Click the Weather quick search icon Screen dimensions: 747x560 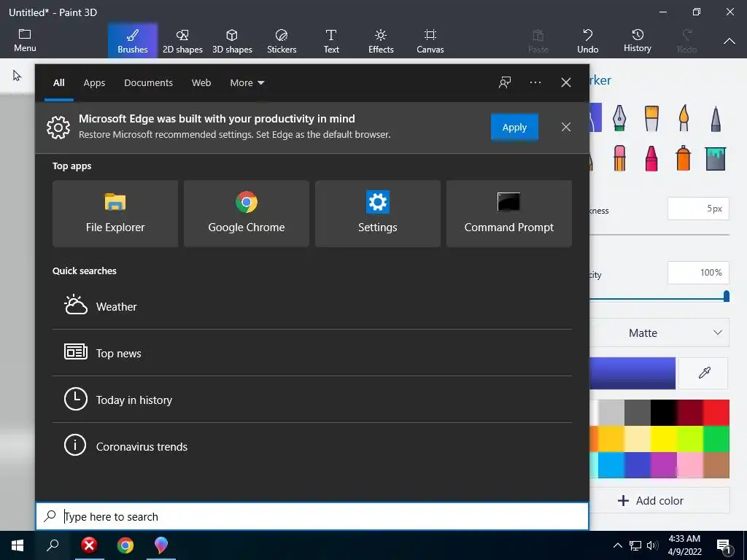coord(76,306)
